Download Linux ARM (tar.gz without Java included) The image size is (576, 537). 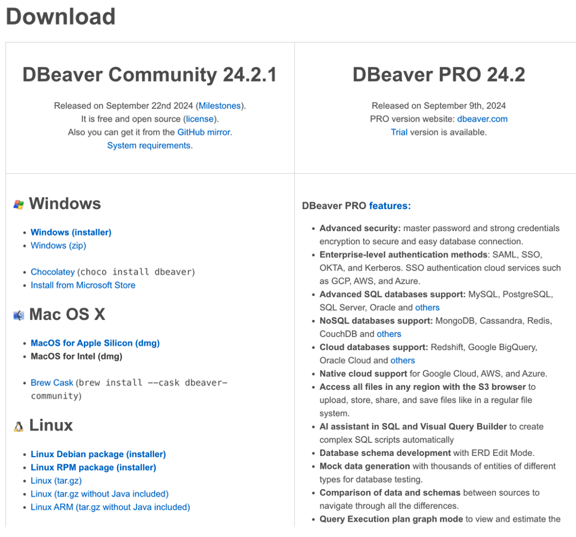[x=110, y=507]
